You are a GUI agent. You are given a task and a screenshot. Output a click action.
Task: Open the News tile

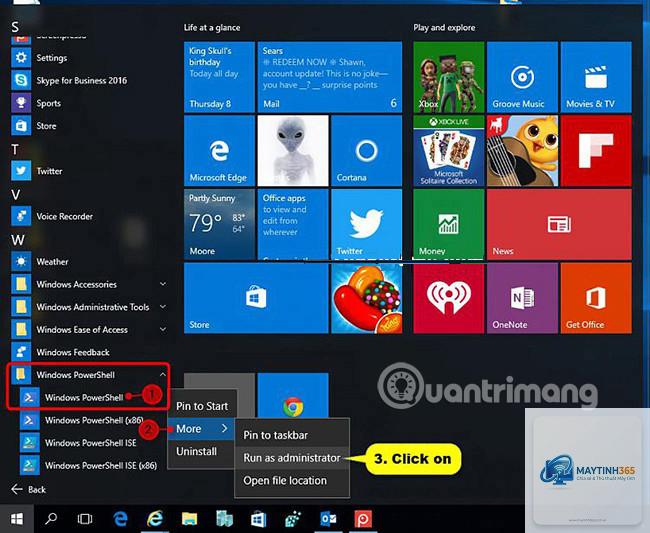(559, 224)
